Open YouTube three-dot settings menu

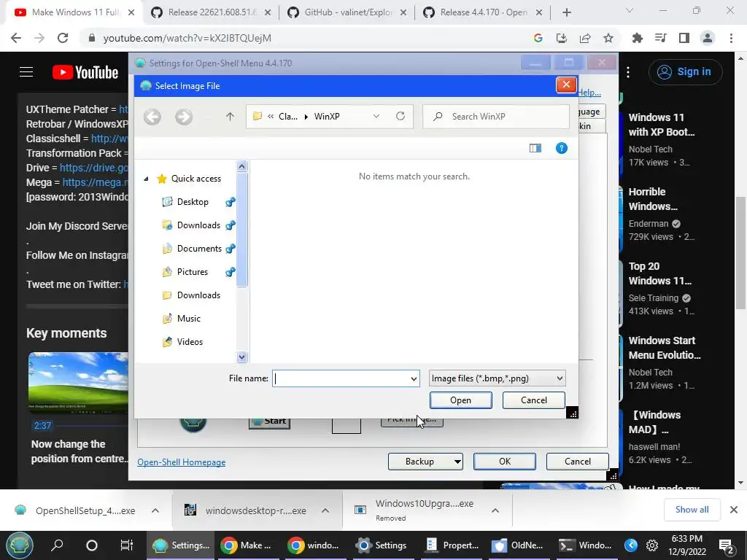628,72
